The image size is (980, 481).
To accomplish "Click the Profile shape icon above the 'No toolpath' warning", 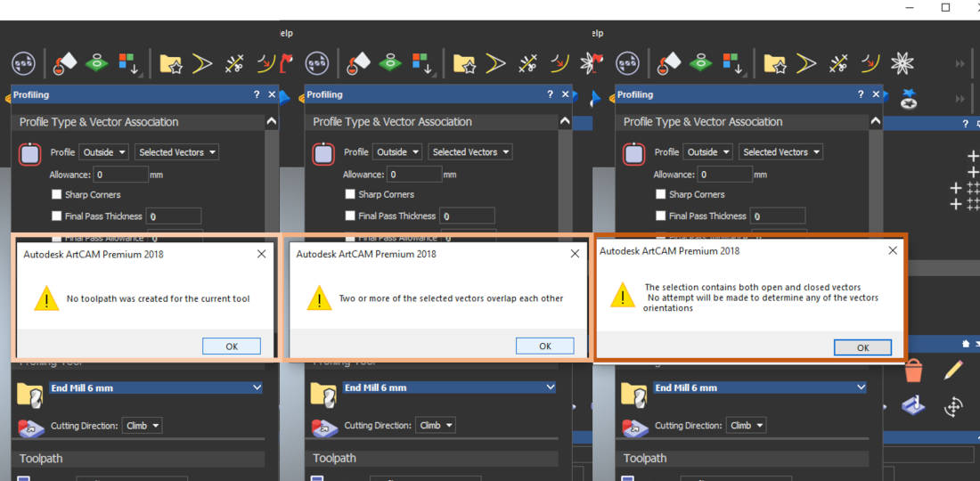I will pyautogui.click(x=29, y=154).
